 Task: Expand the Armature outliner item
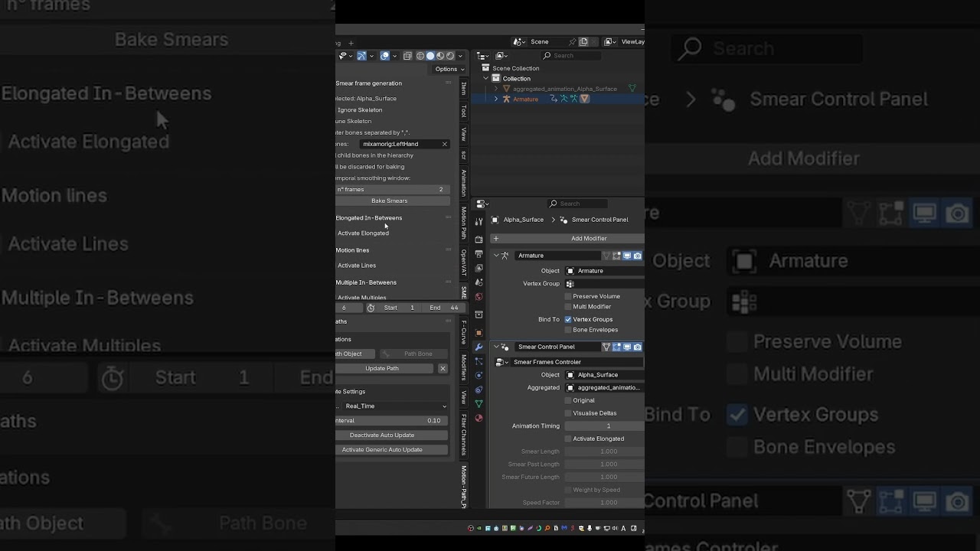(496, 99)
